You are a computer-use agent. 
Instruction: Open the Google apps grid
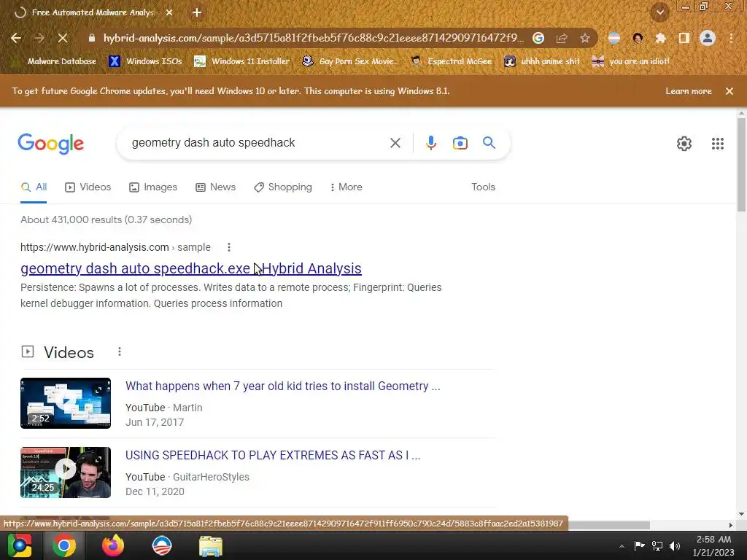pos(718,144)
